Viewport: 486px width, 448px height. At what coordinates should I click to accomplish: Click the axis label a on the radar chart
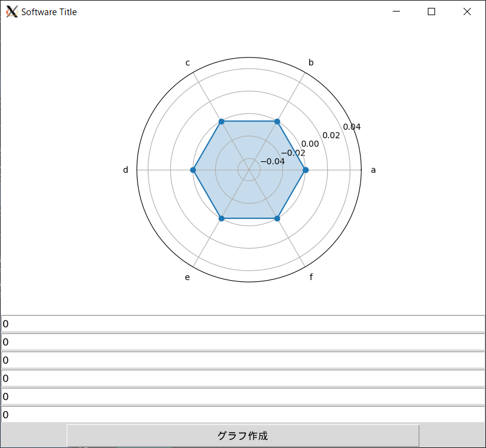pos(373,170)
